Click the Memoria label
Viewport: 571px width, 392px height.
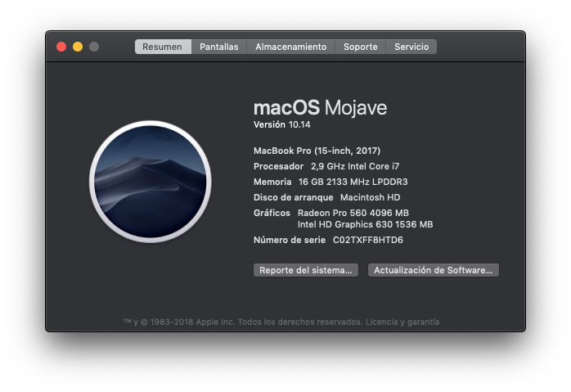coord(272,182)
